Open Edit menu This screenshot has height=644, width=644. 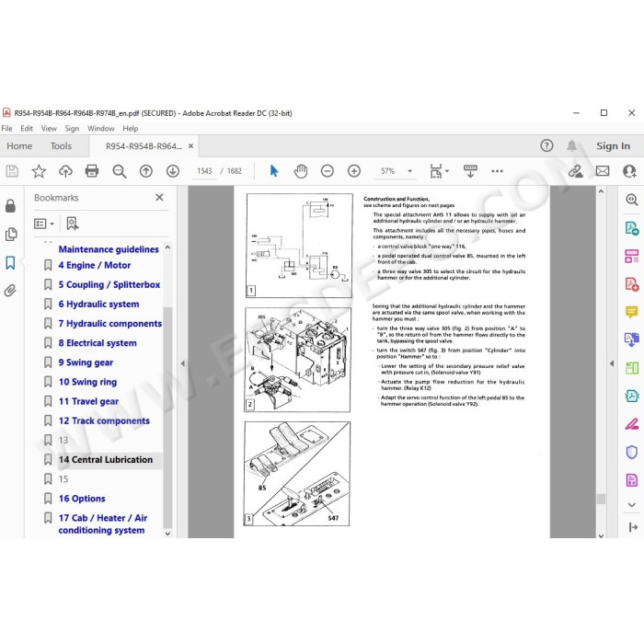click(27, 129)
